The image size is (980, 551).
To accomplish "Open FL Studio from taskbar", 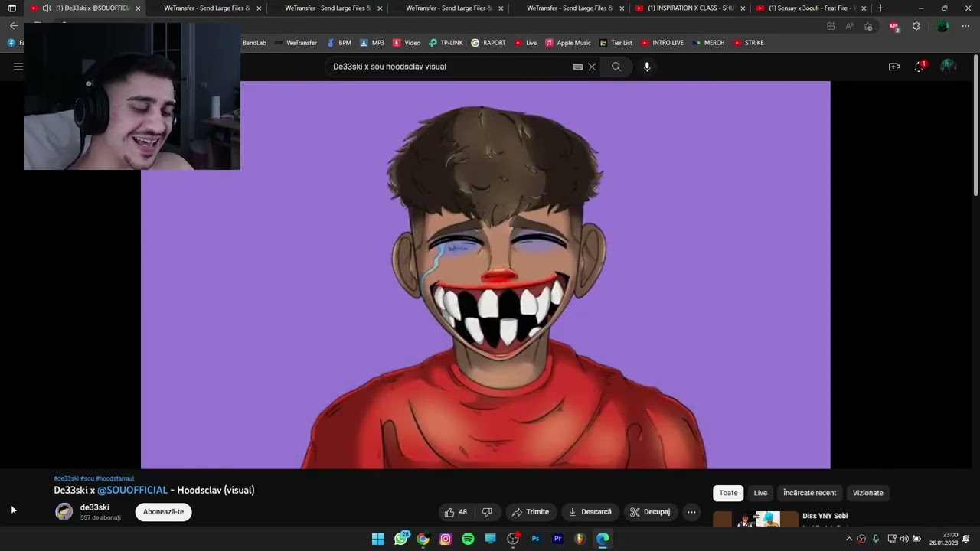I will point(580,539).
